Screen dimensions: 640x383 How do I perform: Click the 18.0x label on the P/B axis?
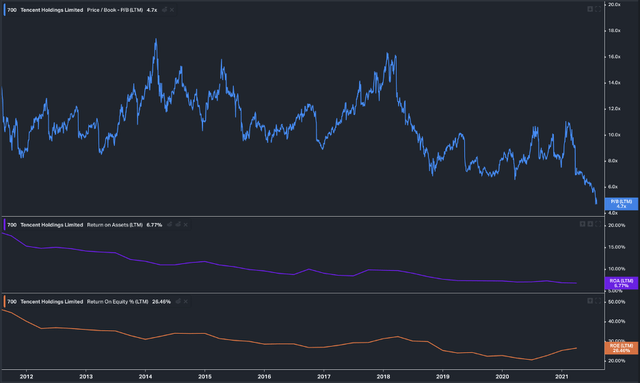pyautogui.click(x=614, y=31)
